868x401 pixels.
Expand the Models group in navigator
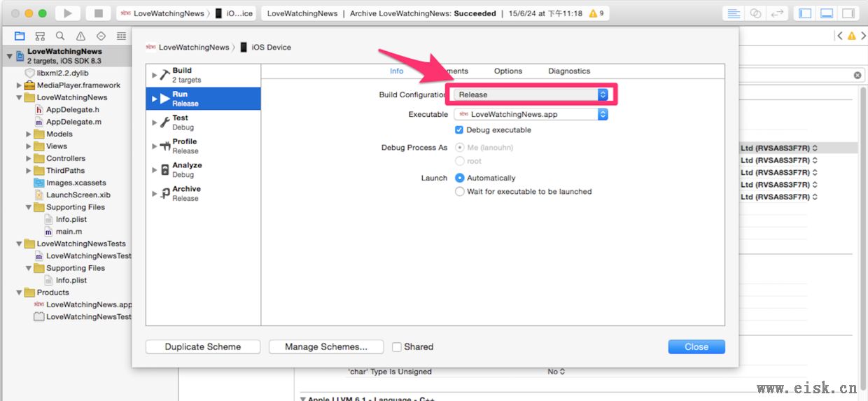coord(29,134)
